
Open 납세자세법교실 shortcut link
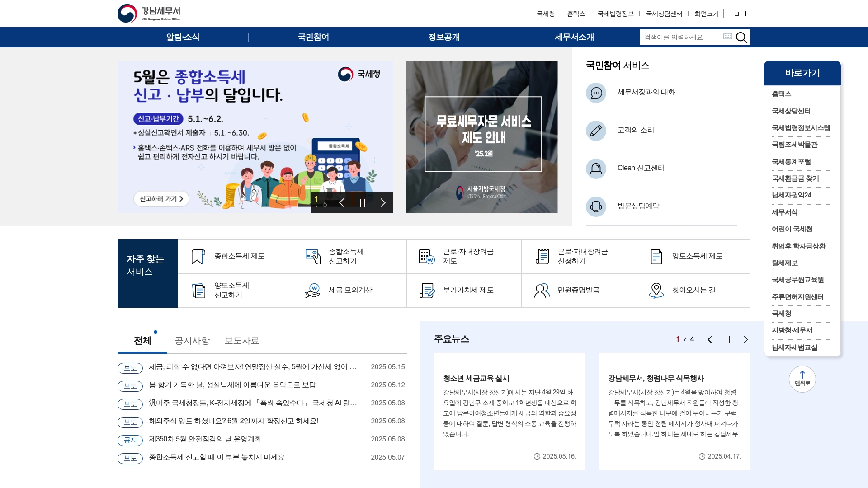tap(794, 347)
